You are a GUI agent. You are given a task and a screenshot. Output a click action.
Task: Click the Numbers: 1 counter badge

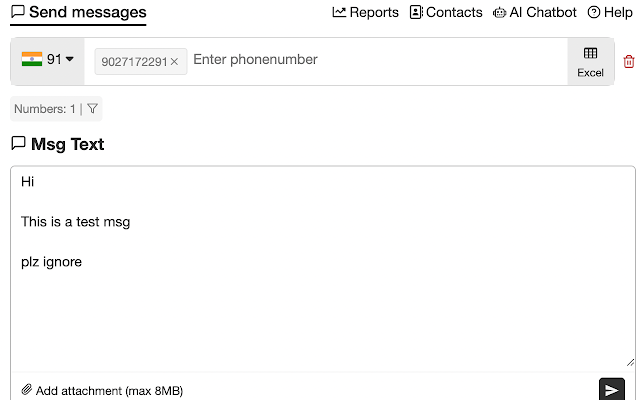coord(56,109)
